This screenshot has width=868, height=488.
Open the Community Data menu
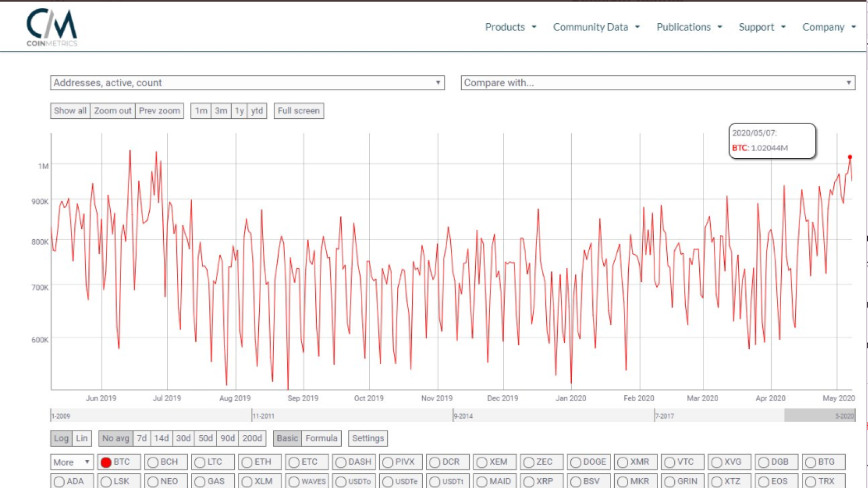pyautogui.click(x=596, y=27)
